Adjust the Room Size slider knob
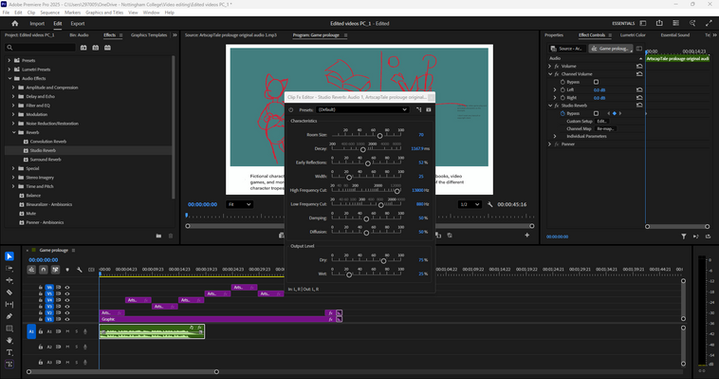Screen dimensions: 719x379 click(x=380, y=136)
